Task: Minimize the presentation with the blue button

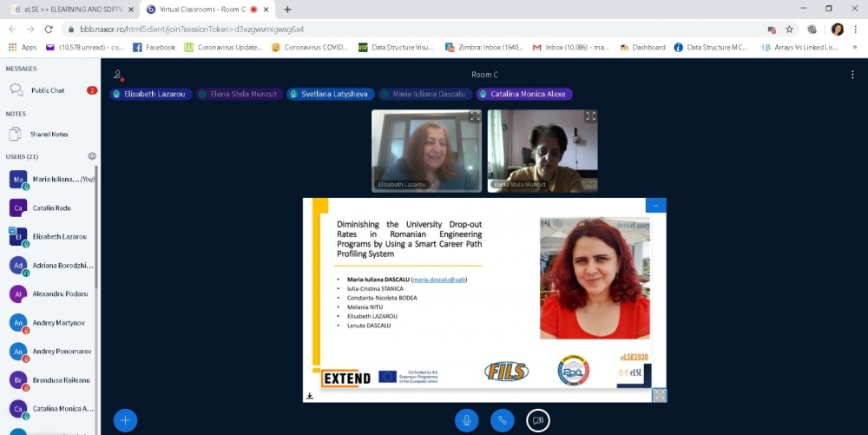Action: 655,206
